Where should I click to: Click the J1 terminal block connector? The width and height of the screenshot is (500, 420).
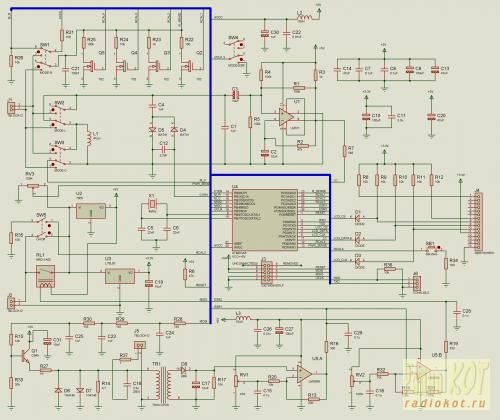[11, 108]
